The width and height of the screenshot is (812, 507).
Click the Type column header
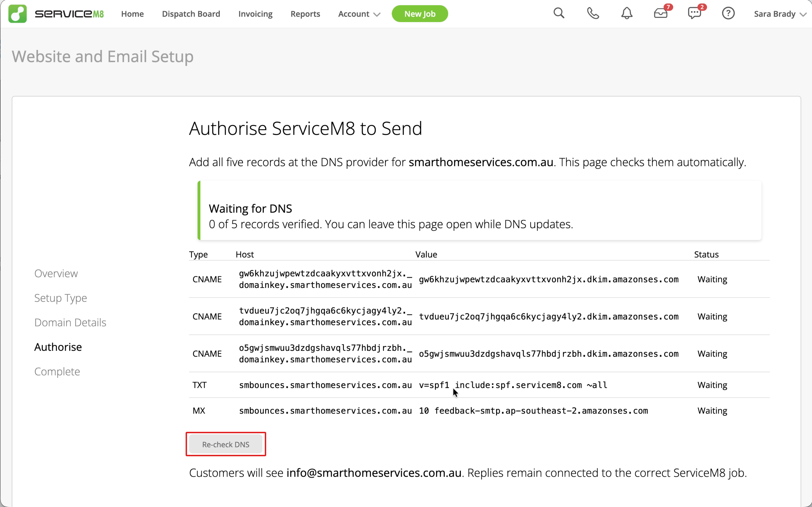pos(199,254)
